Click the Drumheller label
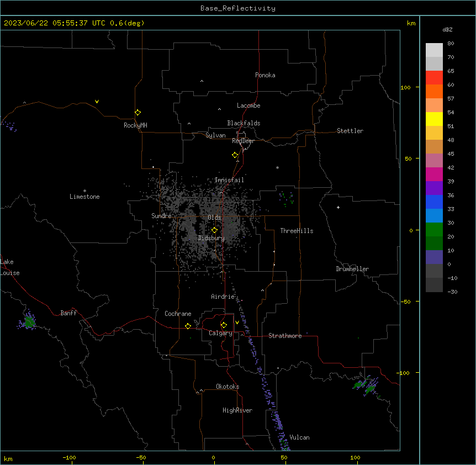The width and height of the screenshot is (476, 465). 352,269
